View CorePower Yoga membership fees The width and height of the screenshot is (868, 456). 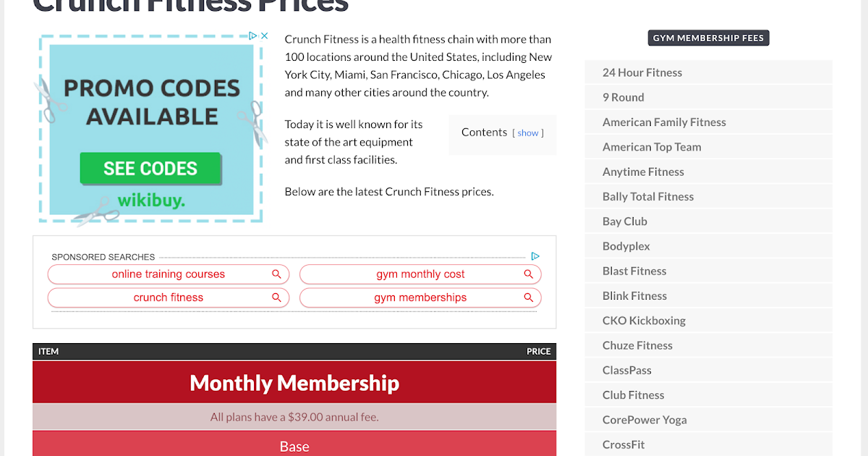[x=644, y=420]
